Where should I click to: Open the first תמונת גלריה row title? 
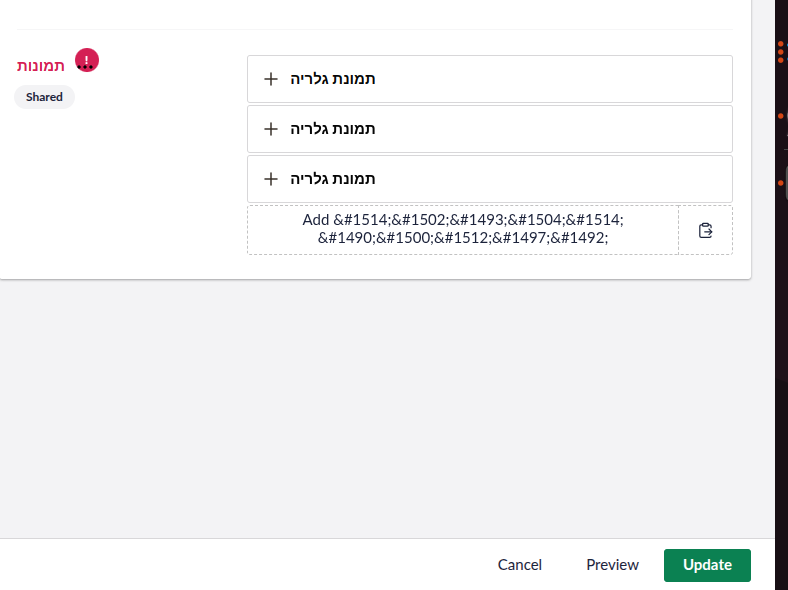333,79
